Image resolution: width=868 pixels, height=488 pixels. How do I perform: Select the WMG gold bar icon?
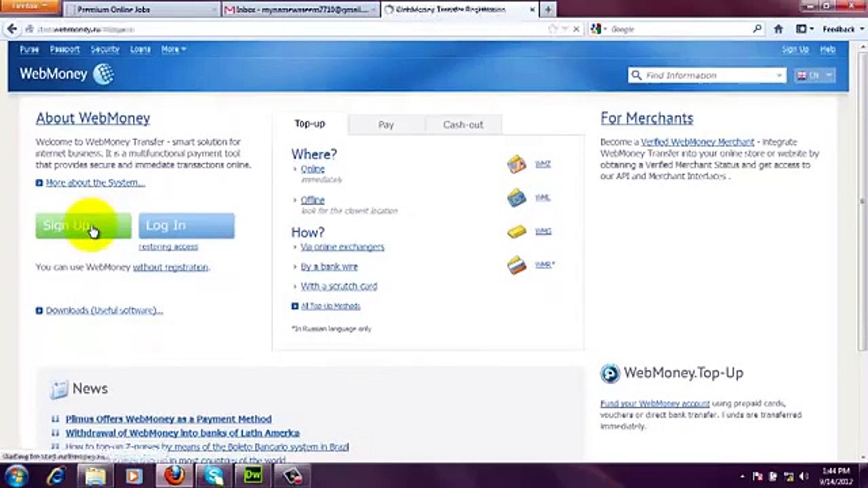(x=517, y=231)
